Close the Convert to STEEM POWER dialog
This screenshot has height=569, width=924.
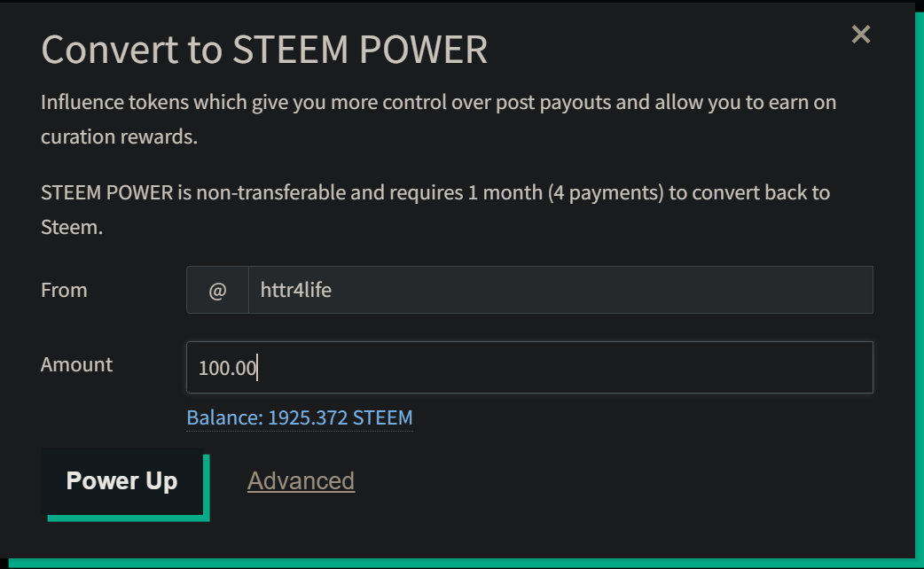tap(860, 35)
